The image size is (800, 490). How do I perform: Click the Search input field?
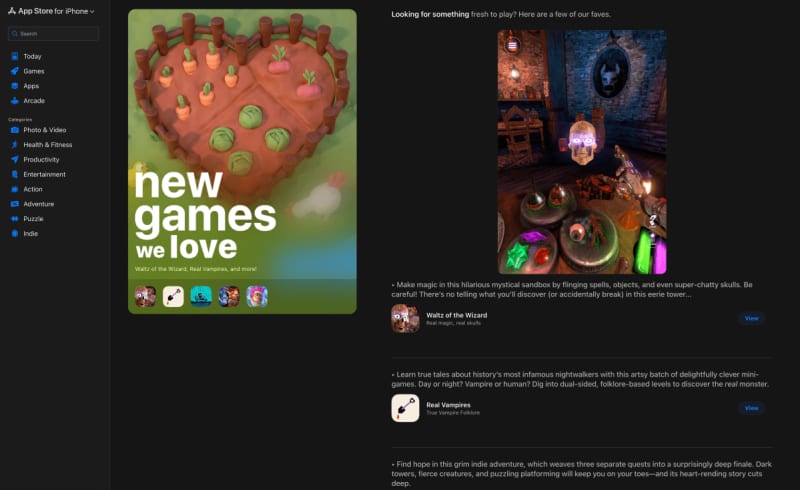tap(54, 34)
